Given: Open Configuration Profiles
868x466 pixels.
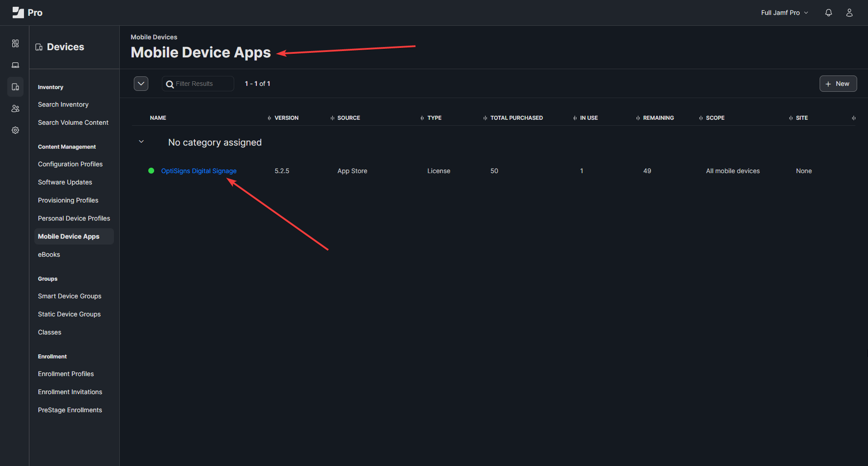Looking at the screenshot, I should click(x=70, y=164).
